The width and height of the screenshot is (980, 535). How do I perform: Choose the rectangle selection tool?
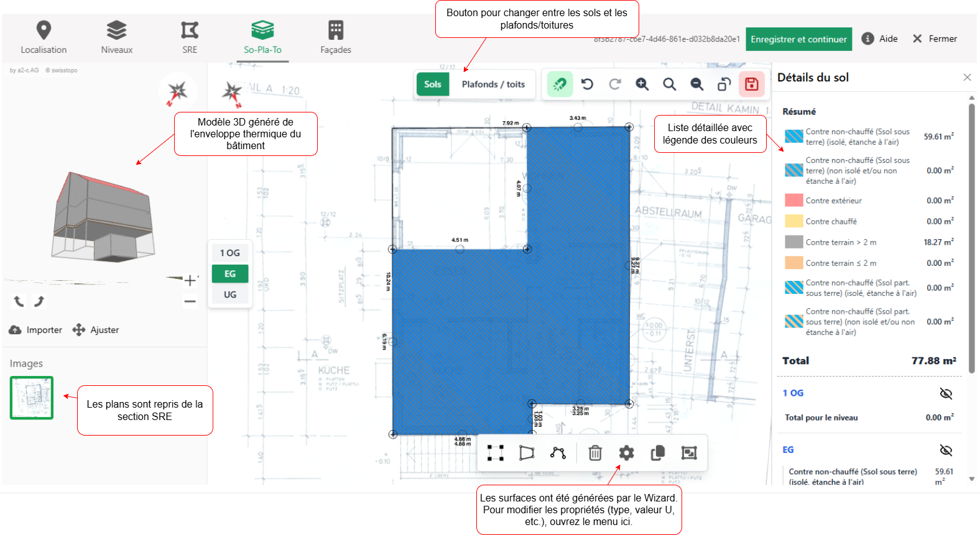[x=496, y=453]
